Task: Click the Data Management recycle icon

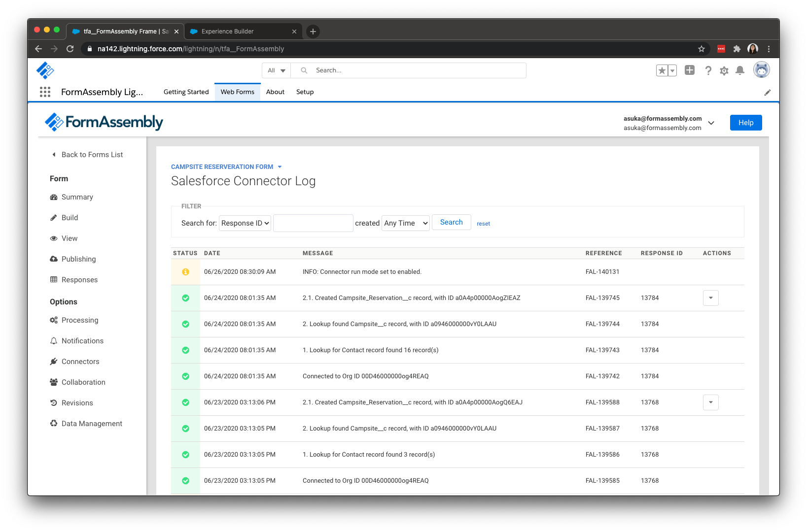Action: point(54,423)
